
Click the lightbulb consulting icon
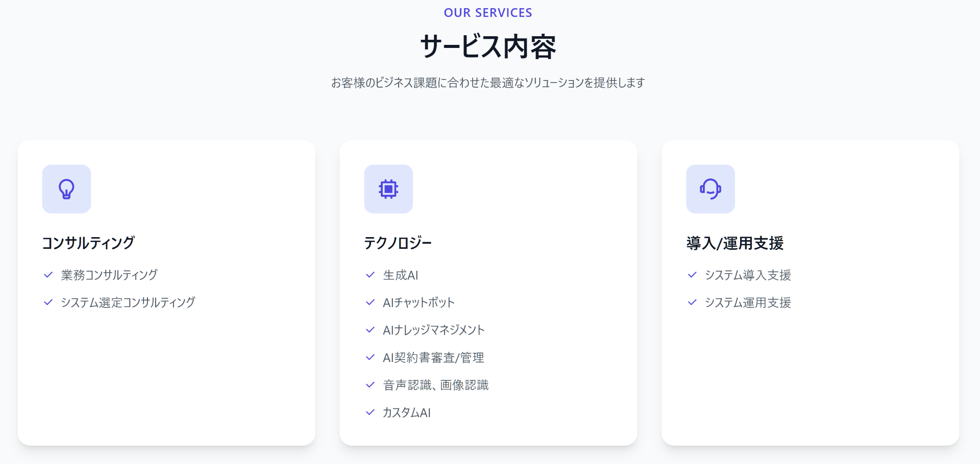pos(66,189)
